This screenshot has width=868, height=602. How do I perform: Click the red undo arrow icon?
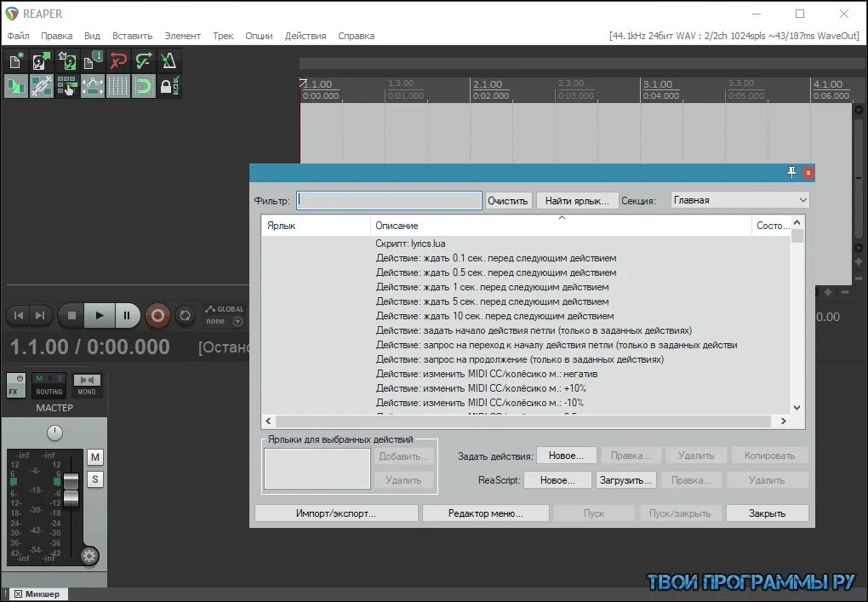118,60
